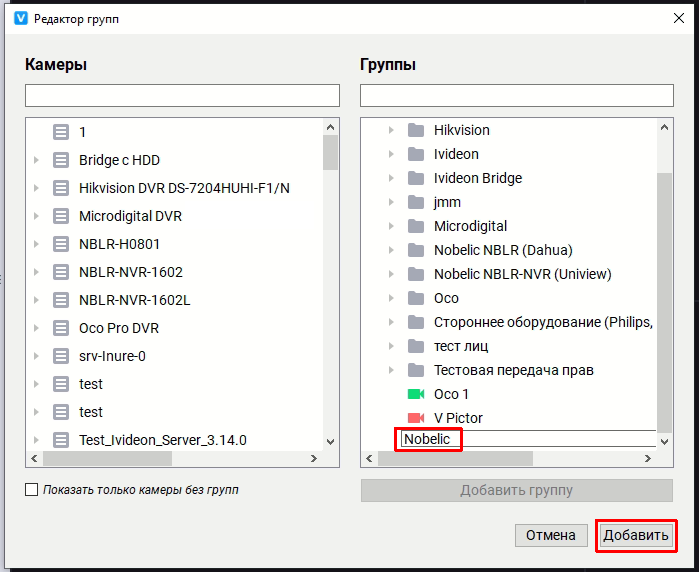Expand the Стороннее оборудование group
This screenshot has width=699, height=572.
[391, 322]
